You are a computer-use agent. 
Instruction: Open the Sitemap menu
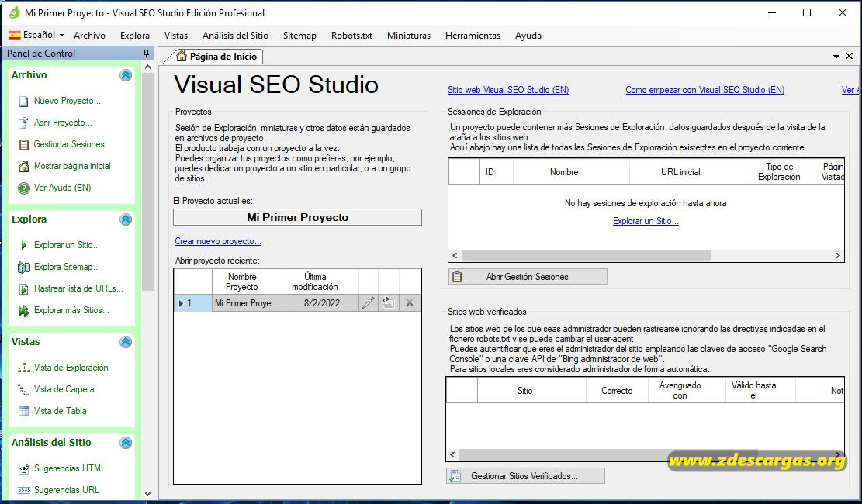pyautogui.click(x=299, y=35)
